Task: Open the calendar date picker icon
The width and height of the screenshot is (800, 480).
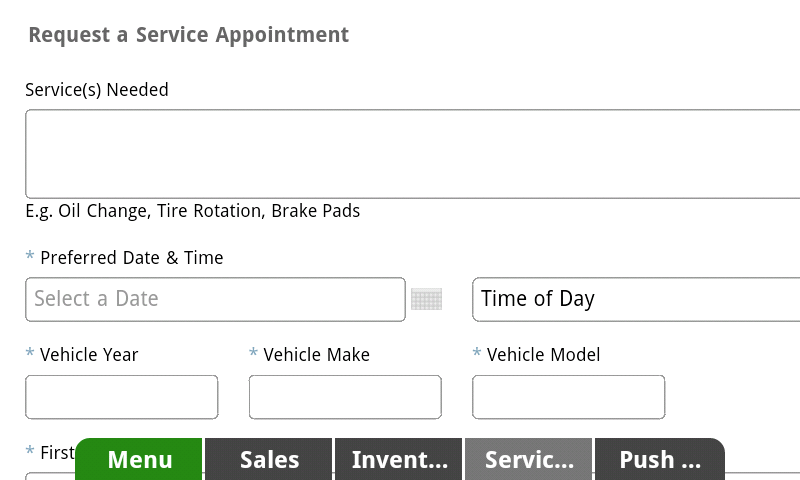Action: 426,299
